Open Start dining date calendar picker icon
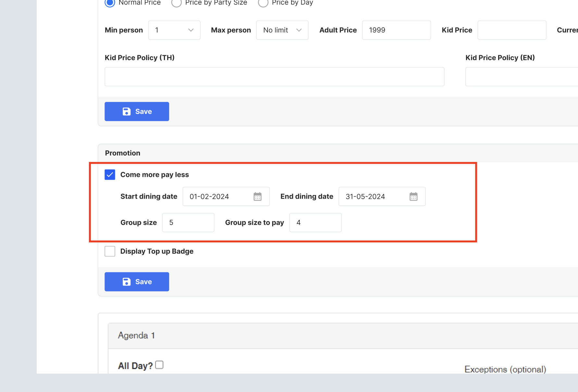The height and width of the screenshot is (392, 578). pyautogui.click(x=257, y=197)
